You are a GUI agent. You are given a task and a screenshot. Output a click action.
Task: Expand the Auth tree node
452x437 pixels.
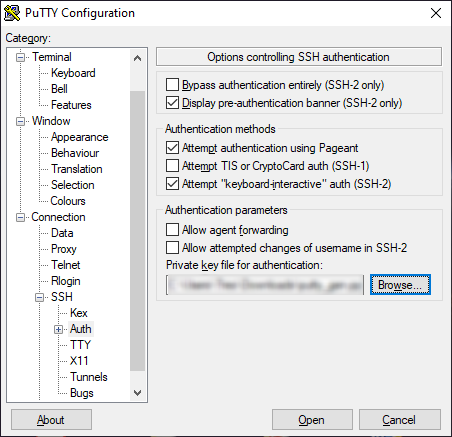58,329
